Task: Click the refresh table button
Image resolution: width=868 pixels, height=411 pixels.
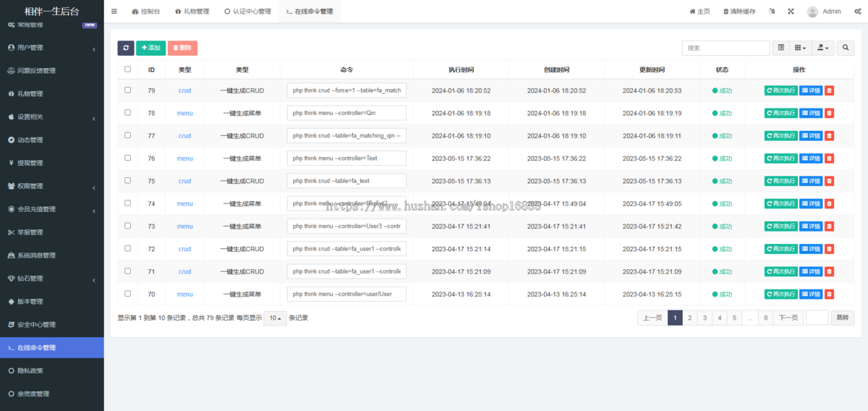Action: (126, 48)
